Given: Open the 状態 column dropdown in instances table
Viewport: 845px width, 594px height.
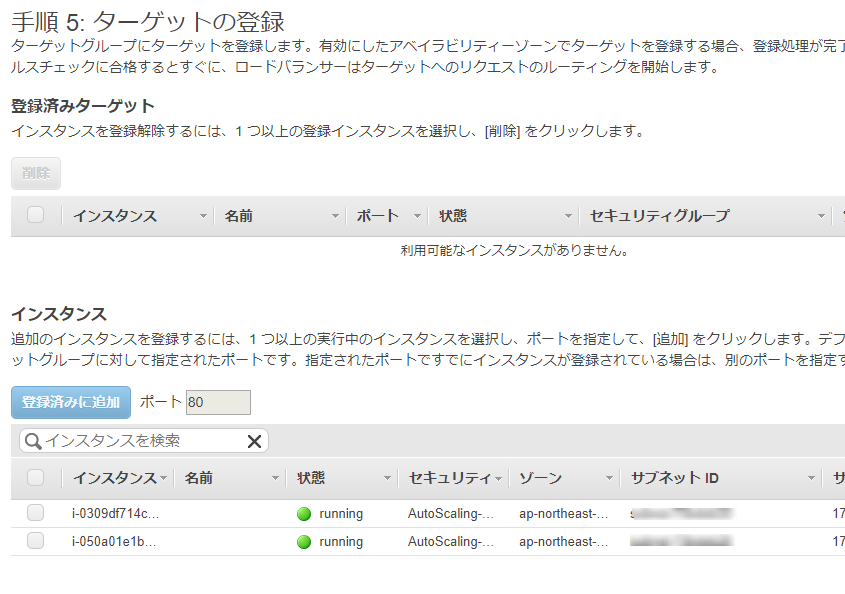Looking at the screenshot, I should [x=385, y=479].
